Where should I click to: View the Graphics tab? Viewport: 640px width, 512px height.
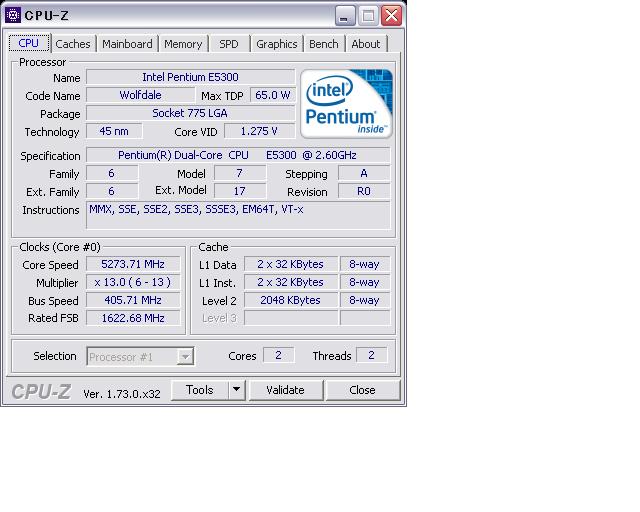click(x=277, y=44)
